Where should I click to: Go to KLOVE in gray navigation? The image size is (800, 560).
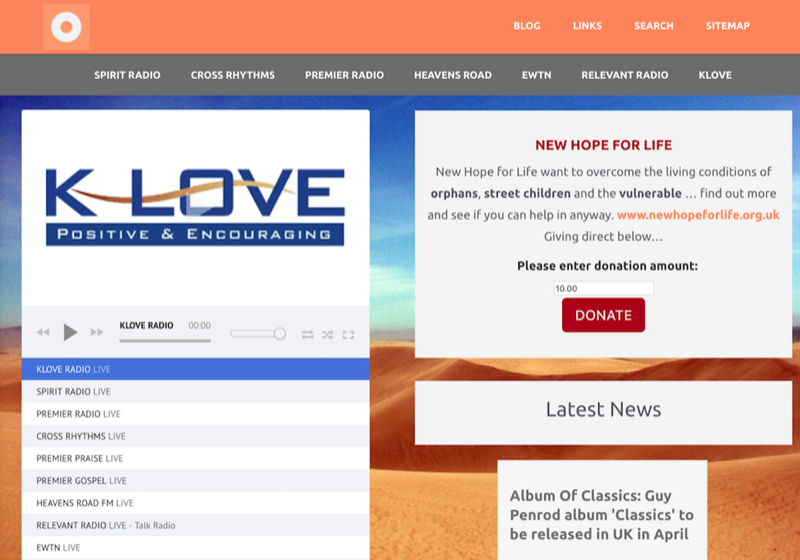715,75
